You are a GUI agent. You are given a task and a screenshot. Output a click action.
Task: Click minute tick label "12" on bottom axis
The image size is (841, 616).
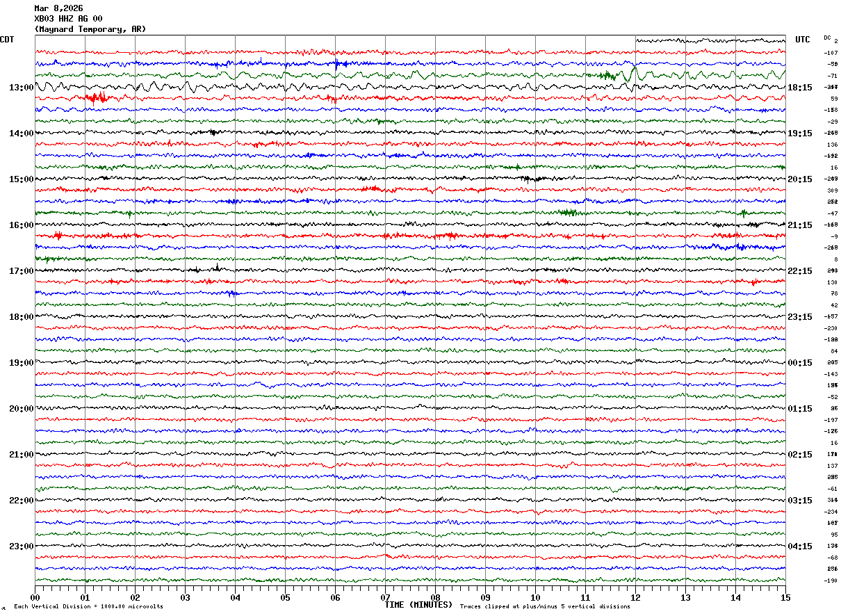click(x=635, y=597)
